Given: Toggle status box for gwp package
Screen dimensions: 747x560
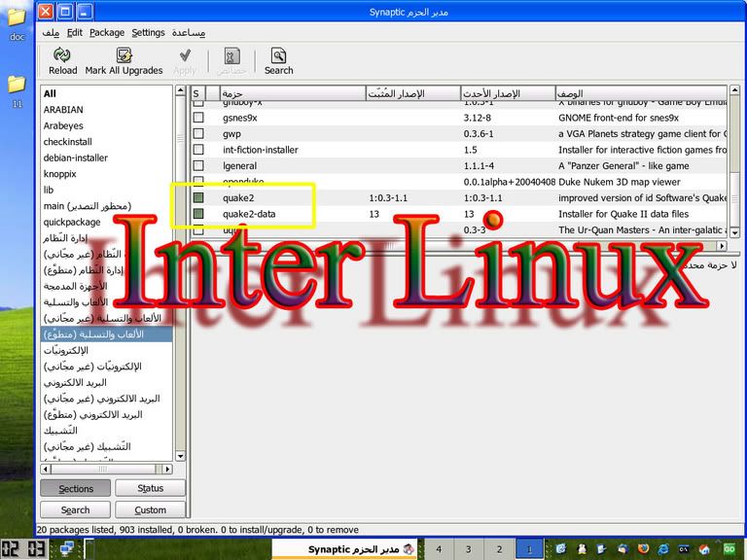Looking at the screenshot, I should pos(198,133).
